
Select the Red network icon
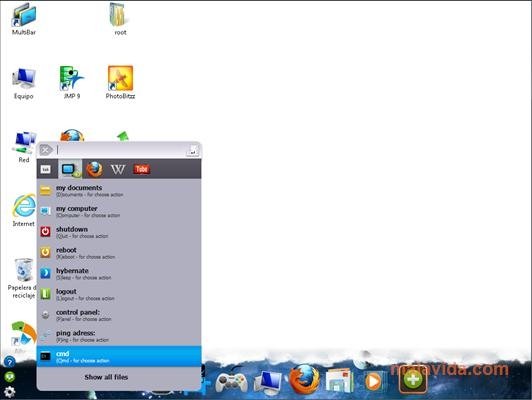[x=24, y=147]
